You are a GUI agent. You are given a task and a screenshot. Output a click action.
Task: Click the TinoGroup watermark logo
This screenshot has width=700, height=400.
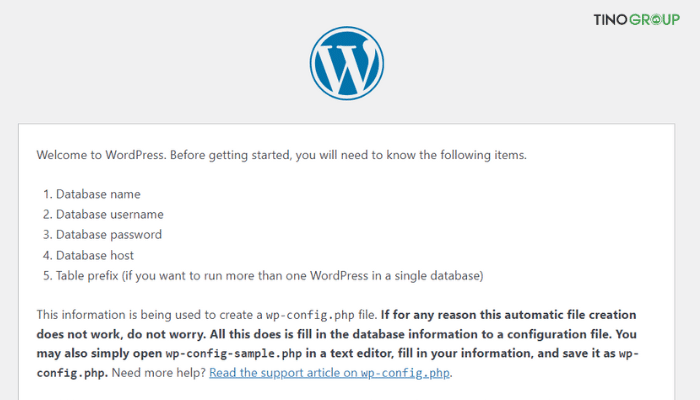coord(637,20)
